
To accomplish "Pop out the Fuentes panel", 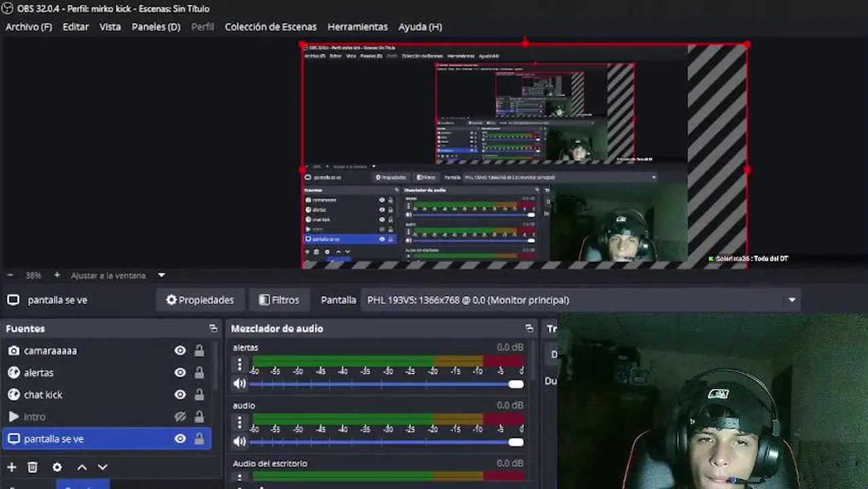I will [213, 328].
